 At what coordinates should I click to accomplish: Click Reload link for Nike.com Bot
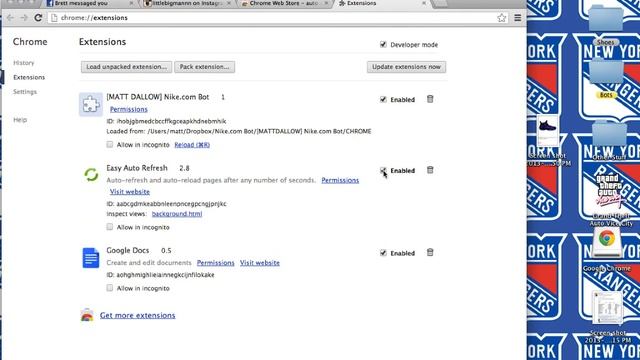[x=192, y=145]
